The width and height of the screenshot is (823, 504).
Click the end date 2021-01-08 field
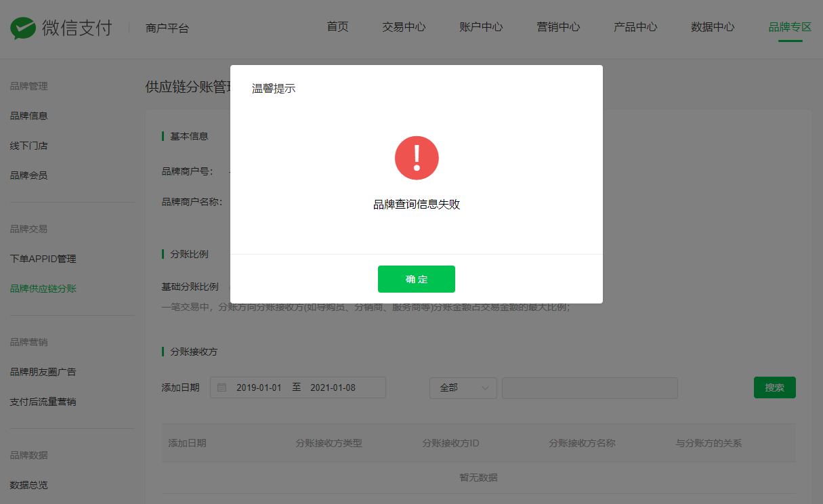click(333, 387)
